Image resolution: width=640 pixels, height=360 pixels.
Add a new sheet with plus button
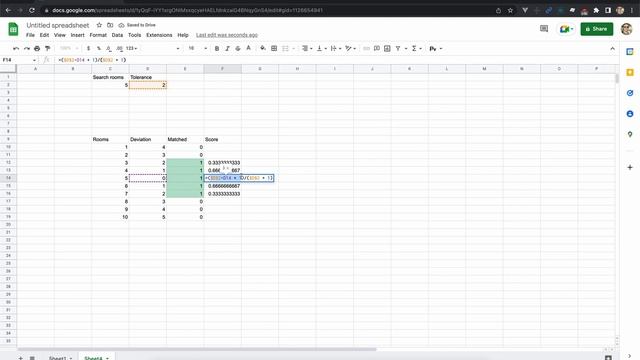point(20,358)
